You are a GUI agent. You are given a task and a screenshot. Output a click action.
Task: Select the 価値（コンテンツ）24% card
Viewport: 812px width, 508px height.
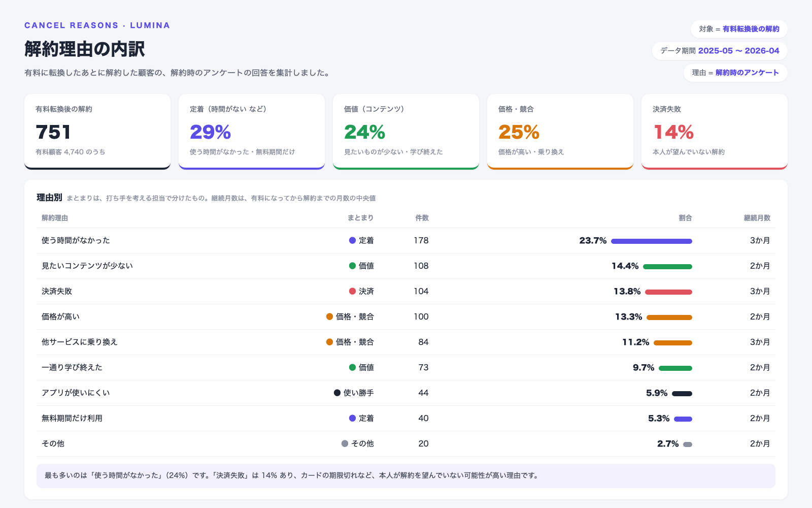point(406,132)
